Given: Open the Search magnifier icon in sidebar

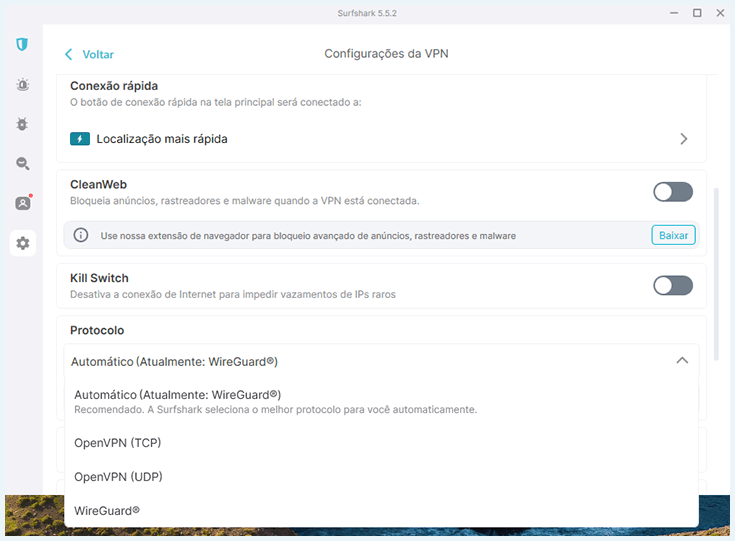Looking at the screenshot, I should click(22, 163).
